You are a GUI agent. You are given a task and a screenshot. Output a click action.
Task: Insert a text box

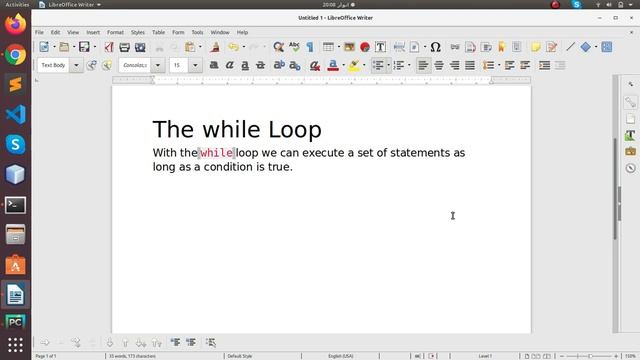[380, 47]
